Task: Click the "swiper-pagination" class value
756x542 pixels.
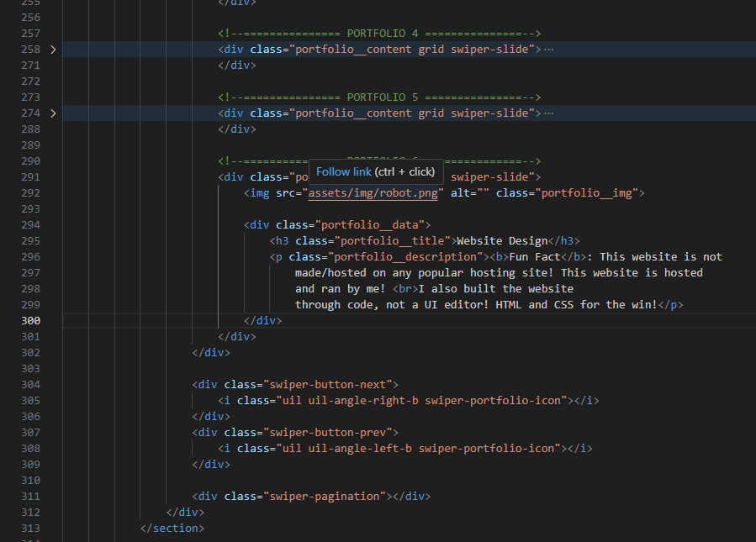Action: (325, 497)
